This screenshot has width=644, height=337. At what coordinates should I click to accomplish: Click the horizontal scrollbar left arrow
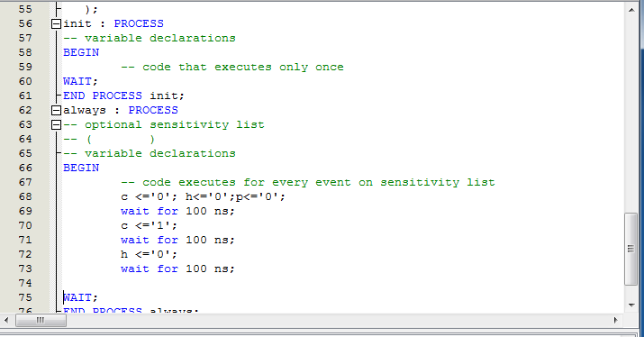[6, 320]
